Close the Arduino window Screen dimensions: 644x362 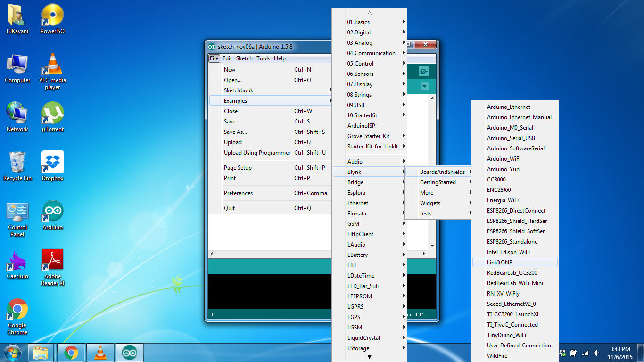(x=425, y=45)
